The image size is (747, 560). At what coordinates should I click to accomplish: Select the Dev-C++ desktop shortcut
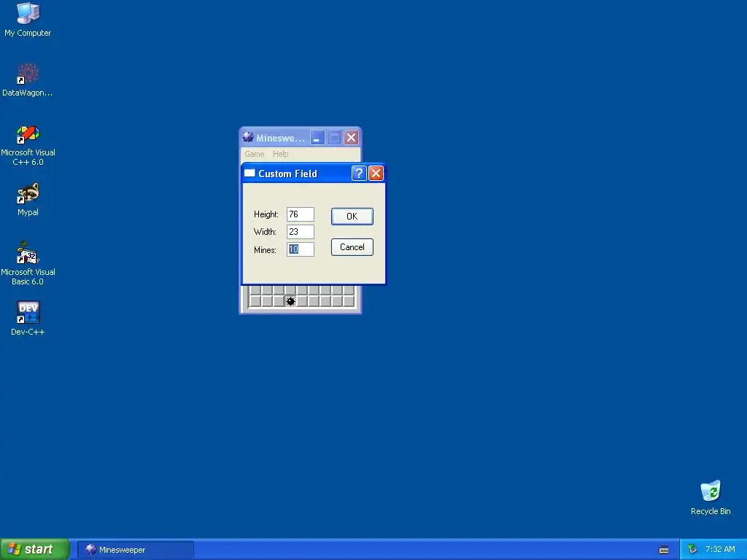pos(28,318)
